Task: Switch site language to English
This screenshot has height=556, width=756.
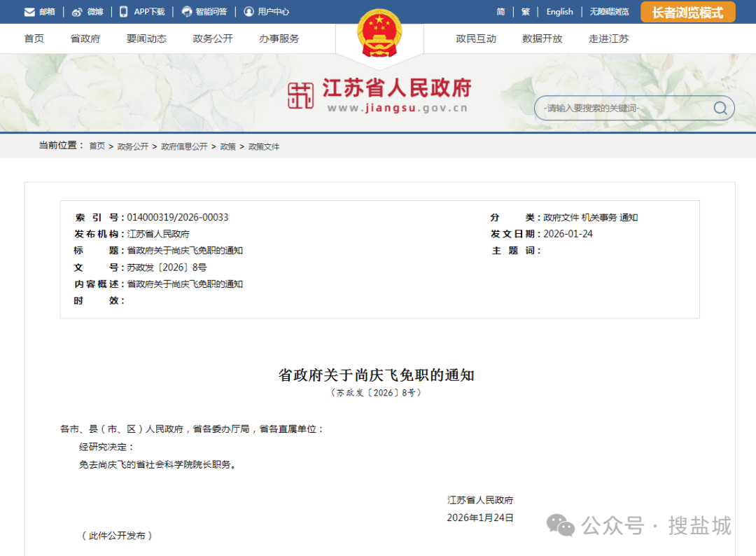Action: (560, 12)
